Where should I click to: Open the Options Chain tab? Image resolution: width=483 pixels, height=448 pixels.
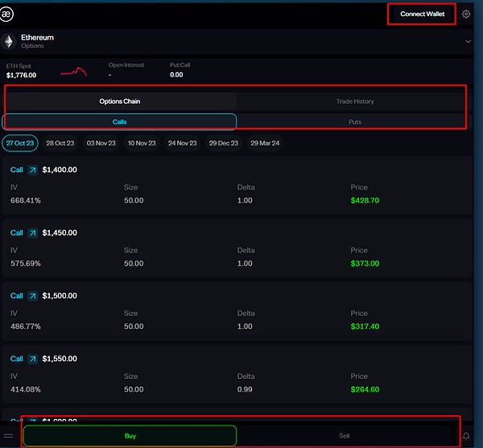pyautogui.click(x=120, y=101)
